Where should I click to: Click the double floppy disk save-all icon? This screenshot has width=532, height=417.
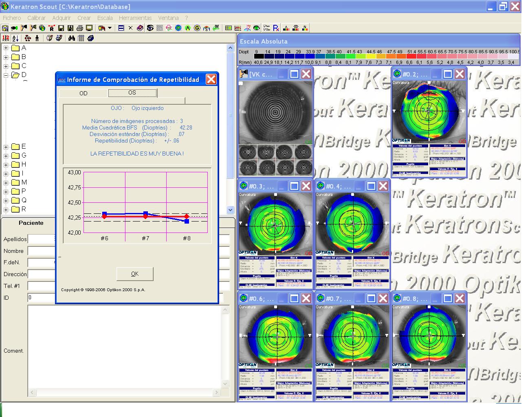(70, 28)
